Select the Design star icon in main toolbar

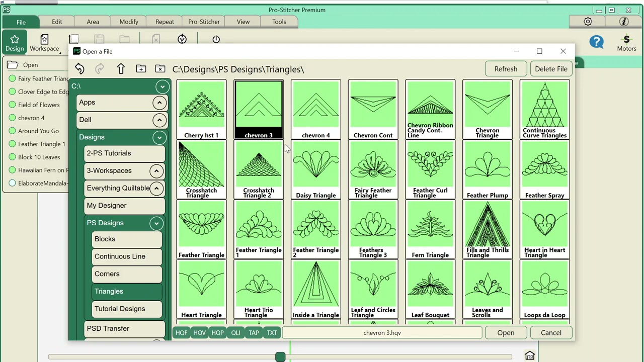pyautogui.click(x=15, y=43)
